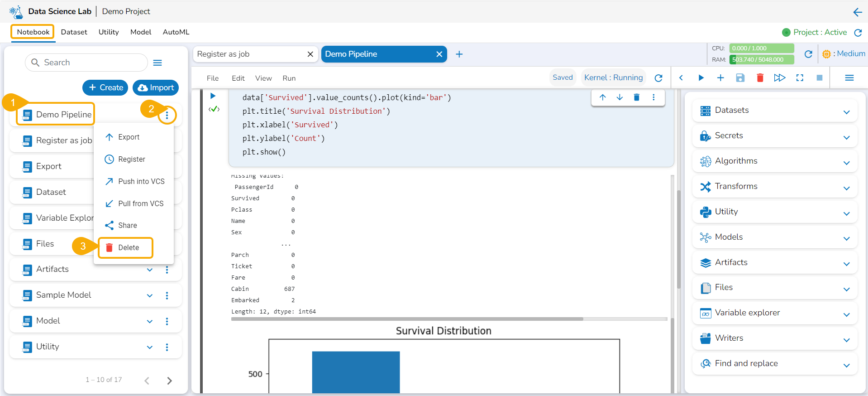Click the Import button
The width and height of the screenshot is (868, 396).
pyautogui.click(x=156, y=87)
